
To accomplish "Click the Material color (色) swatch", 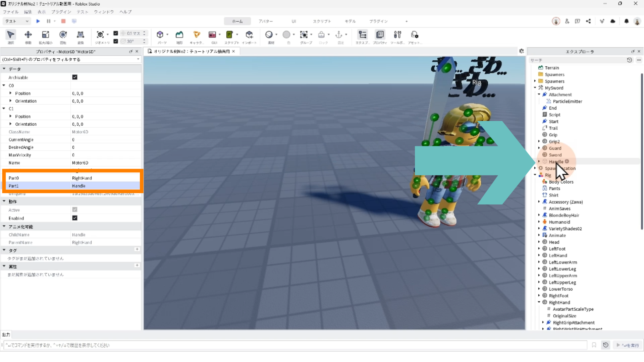I will 286,35.
